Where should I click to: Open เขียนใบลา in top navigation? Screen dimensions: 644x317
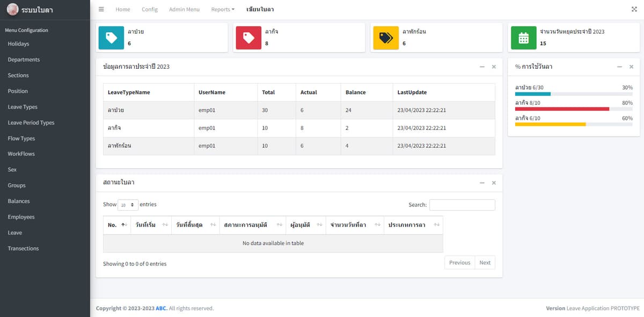point(260,10)
